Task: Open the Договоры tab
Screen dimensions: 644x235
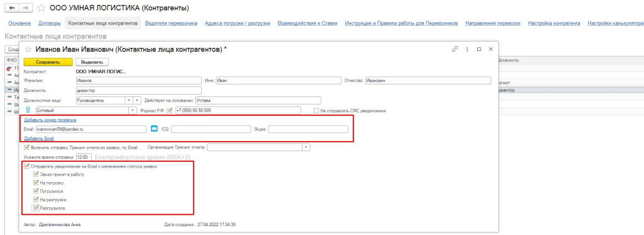Action: pyautogui.click(x=50, y=23)
